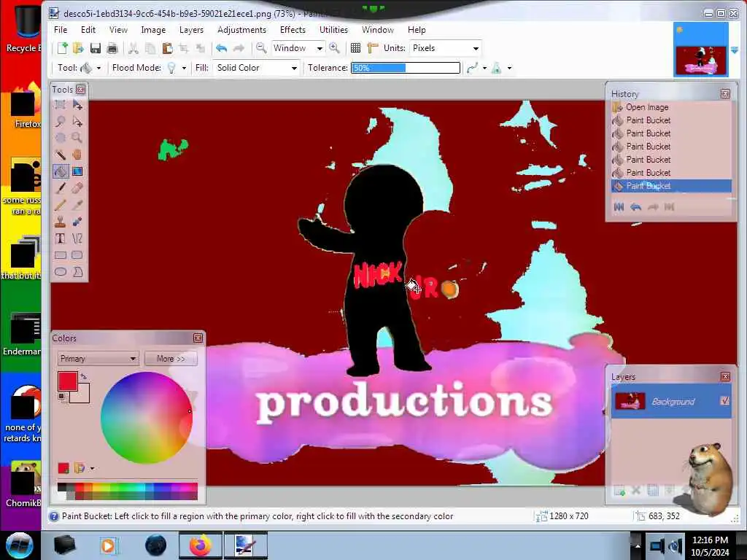The width and height of the screenshot is (747, 560).
Task: Select the Move Selected Pixels tool
Action: click(x=77, y=105)
